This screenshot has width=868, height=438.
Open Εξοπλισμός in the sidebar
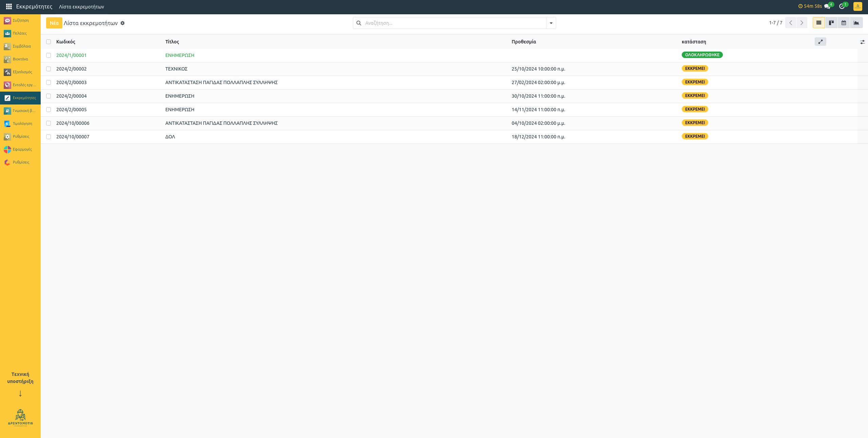[20, 72]
